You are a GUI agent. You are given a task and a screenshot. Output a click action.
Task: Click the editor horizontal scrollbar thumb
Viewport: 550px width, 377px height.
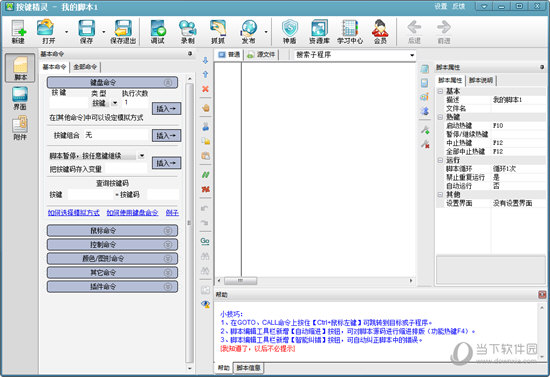pyautogui.click(x=241, y=281)
